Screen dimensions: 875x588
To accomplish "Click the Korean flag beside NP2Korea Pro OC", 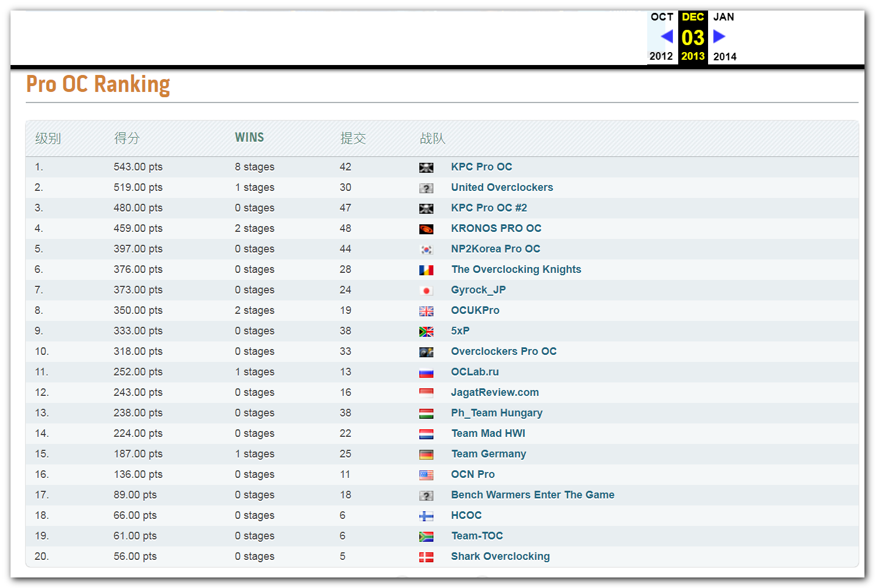I will (x=426, y=250).
